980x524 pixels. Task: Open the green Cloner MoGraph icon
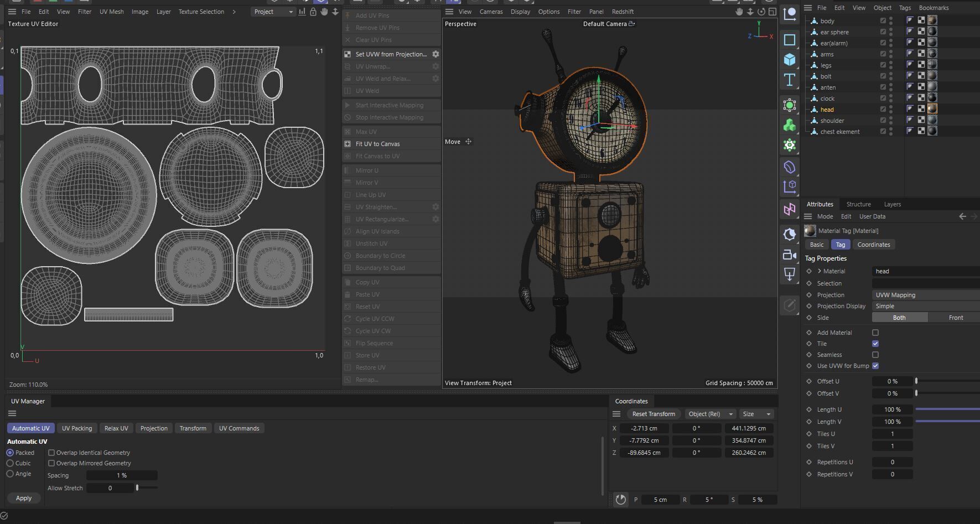[x=790, y=125]
